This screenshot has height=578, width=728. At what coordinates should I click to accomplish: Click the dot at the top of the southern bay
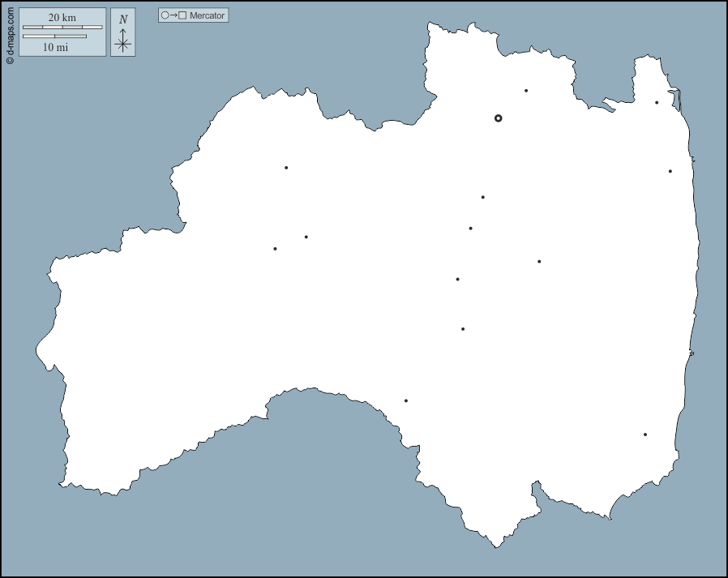coord(406,400)
